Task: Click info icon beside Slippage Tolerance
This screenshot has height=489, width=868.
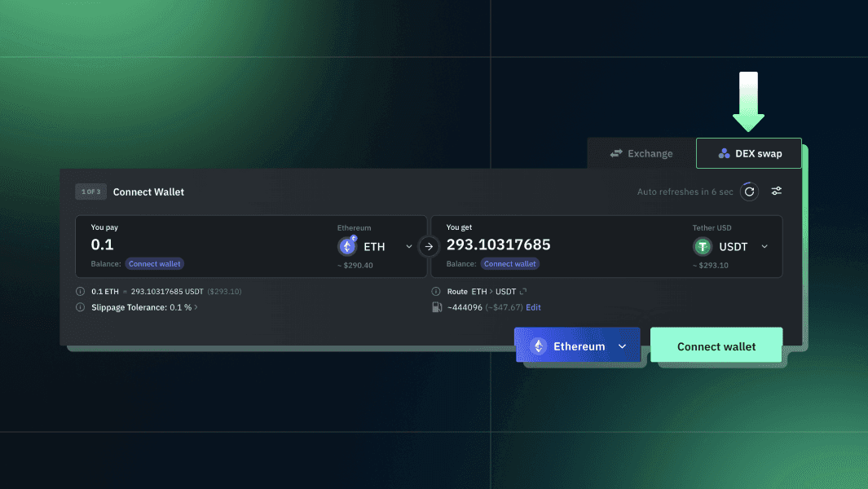Action: pyautogui.click(x=80, y=307)
